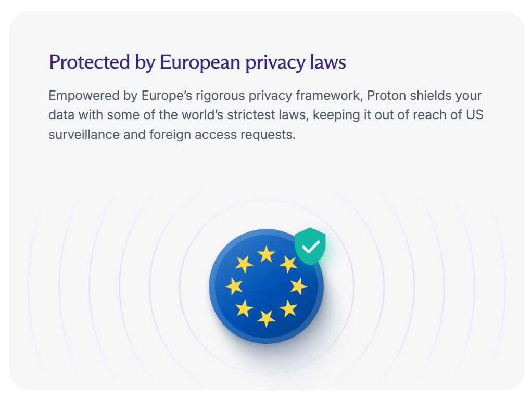
Task: Click the blue EU flag circle center
Action: (x=266, y=286)
